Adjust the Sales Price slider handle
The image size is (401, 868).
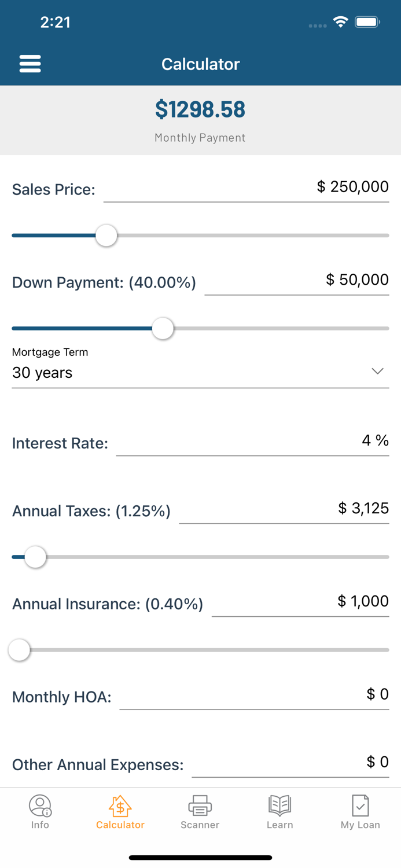point(106,236)
